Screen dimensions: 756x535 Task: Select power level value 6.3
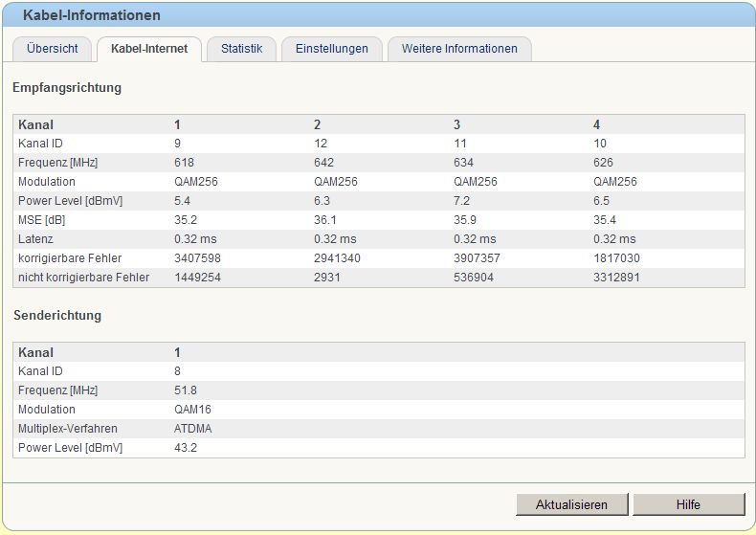(x=322, y=201)
